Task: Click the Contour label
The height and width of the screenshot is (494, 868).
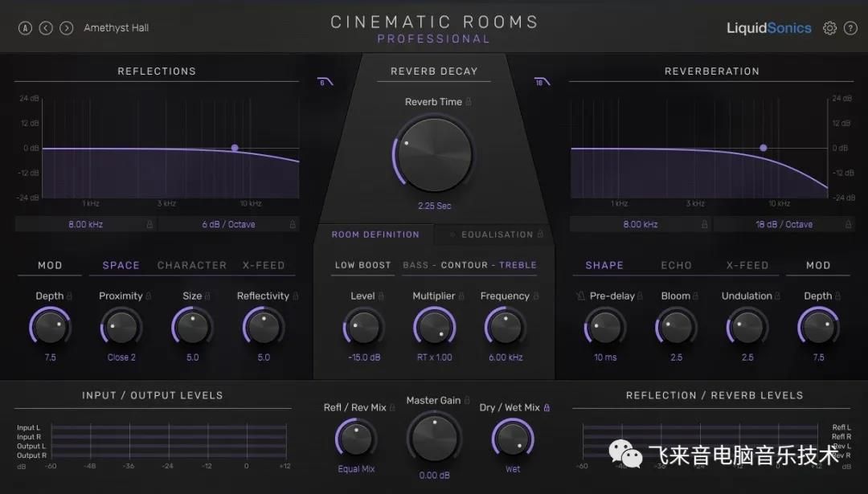Action: tap(464, 265)
